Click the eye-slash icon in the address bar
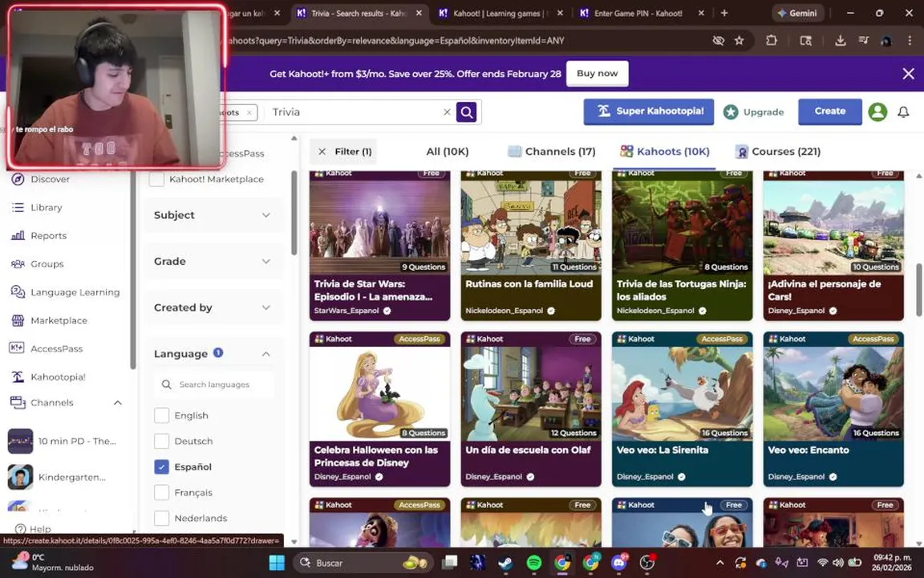The height and width of the screenshot is (578, 924). 718,41
